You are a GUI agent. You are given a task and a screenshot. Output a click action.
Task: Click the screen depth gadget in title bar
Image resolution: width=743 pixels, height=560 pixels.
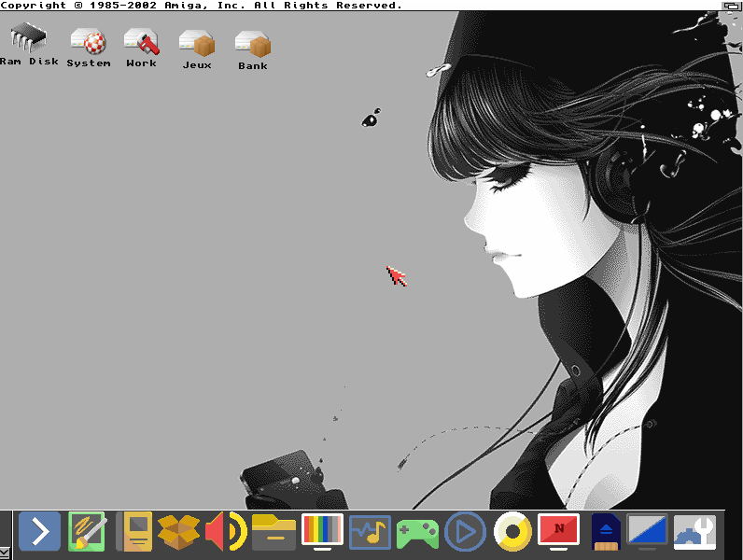[x=731, y=6]
